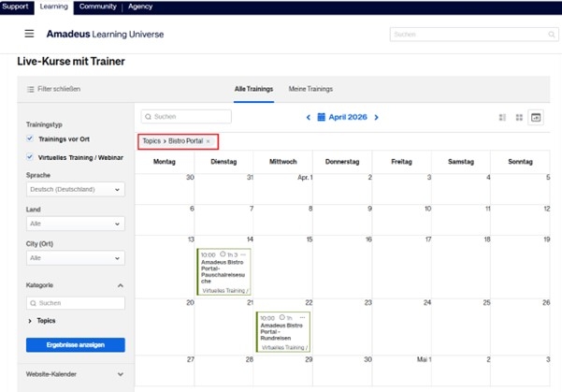Click Ergebnisse anzeigen button

(x=76, y=345)
